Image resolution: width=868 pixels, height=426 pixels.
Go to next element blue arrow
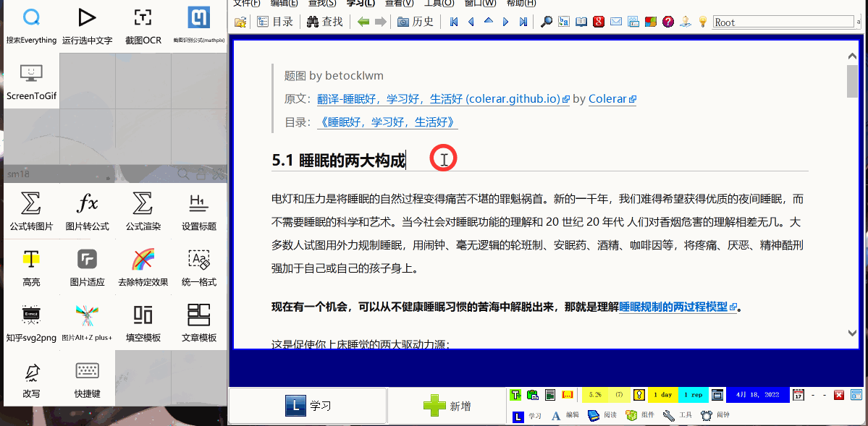point(505,22)
